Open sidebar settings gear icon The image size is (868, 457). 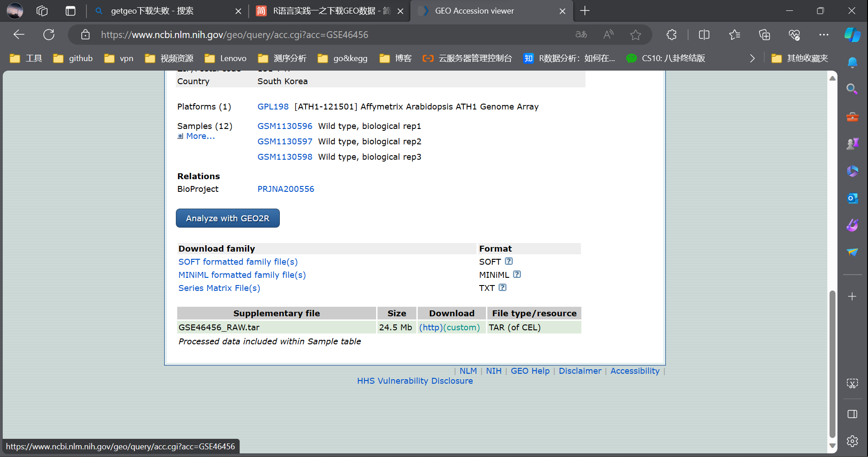click(852, 441)
